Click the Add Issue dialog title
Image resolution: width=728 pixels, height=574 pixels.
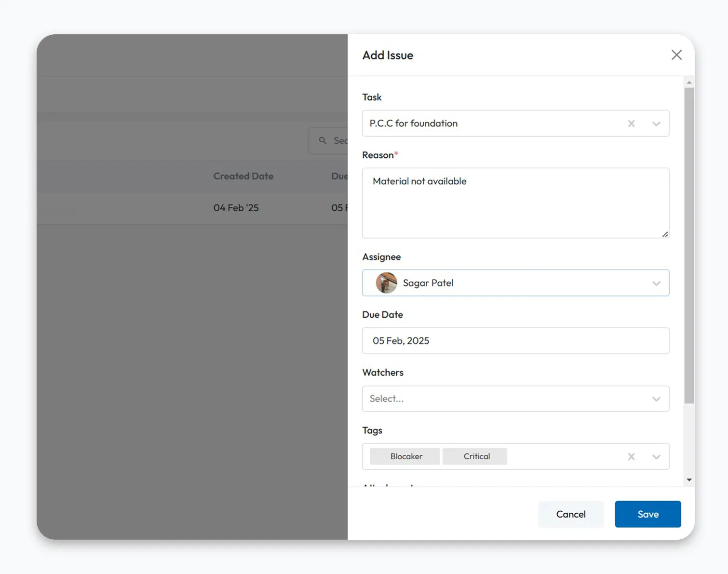tap(388, 55)
